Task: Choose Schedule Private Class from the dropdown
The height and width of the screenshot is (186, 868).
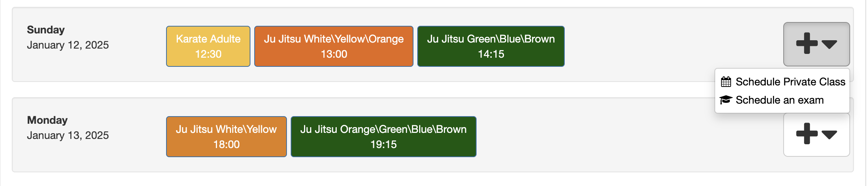Action: pyautogui.click(x=790, y=82)
